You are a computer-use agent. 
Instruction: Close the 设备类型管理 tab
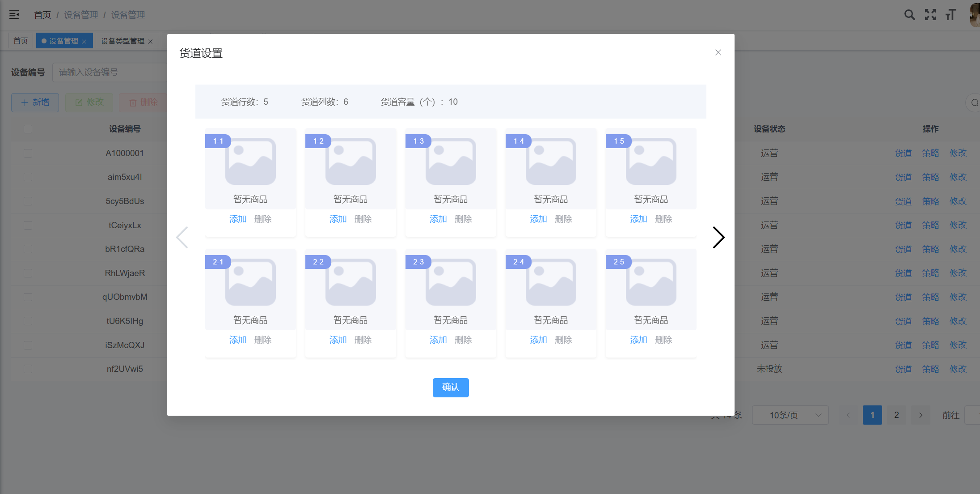(150, 42)
